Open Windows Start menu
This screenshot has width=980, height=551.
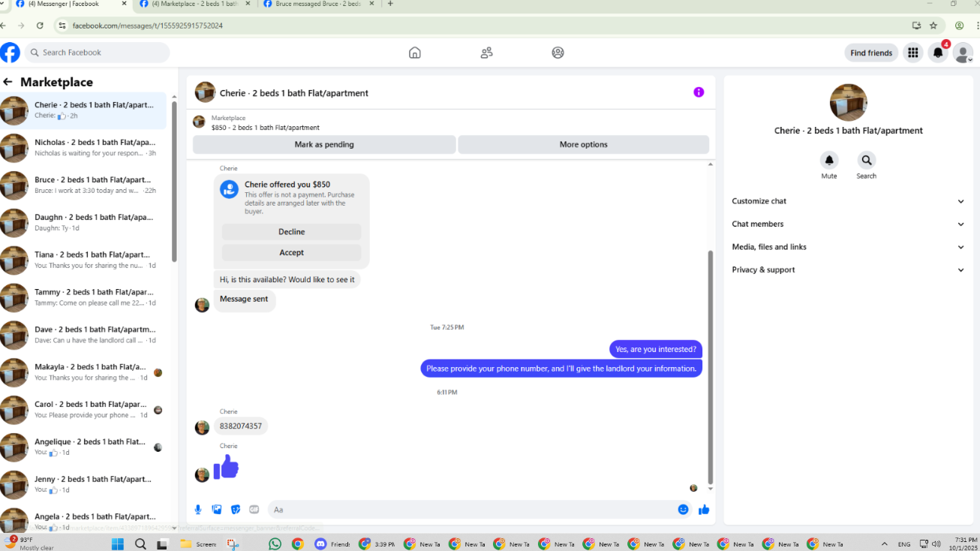coord(119,543)
